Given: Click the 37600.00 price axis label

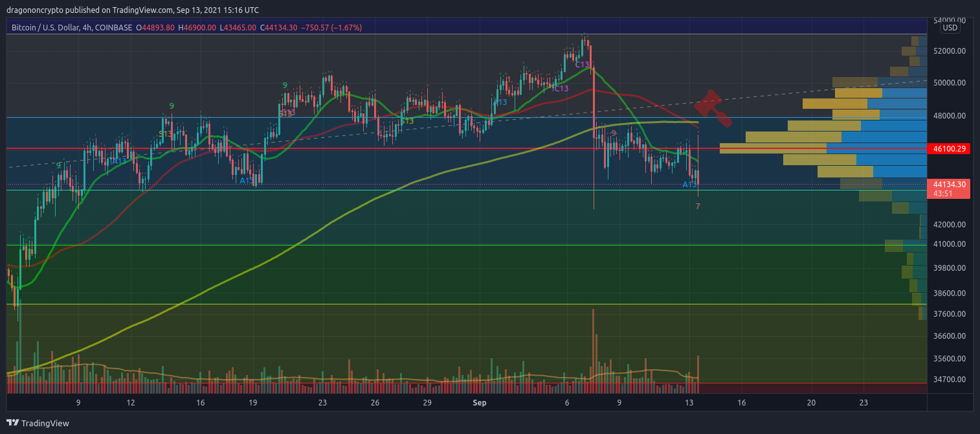Looking at the screenshot, I should (950, 314).
